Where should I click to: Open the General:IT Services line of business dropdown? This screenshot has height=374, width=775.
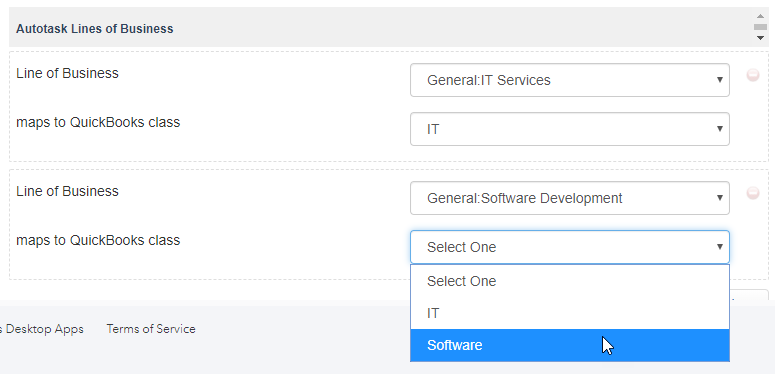coord(570,80)
